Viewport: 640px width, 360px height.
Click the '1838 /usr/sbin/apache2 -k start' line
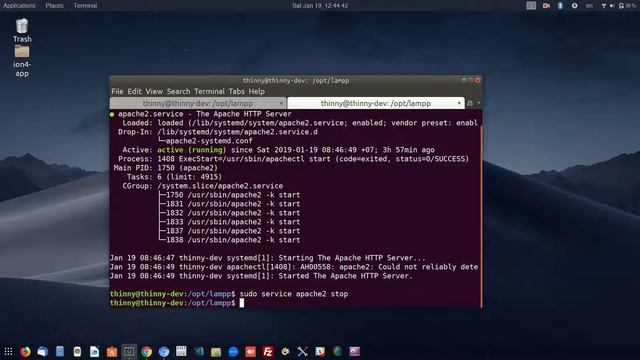click(x=233, y=240)
